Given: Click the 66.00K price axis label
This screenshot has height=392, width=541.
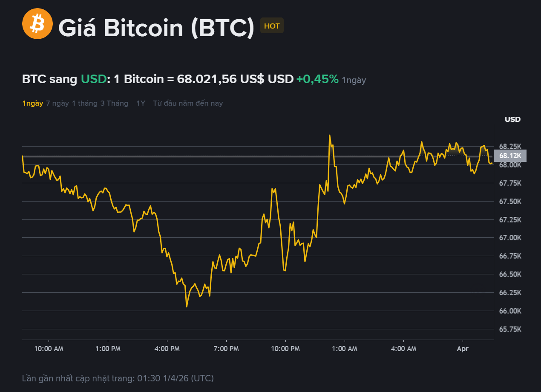Looking at the screenshot, I should [510, 311].
